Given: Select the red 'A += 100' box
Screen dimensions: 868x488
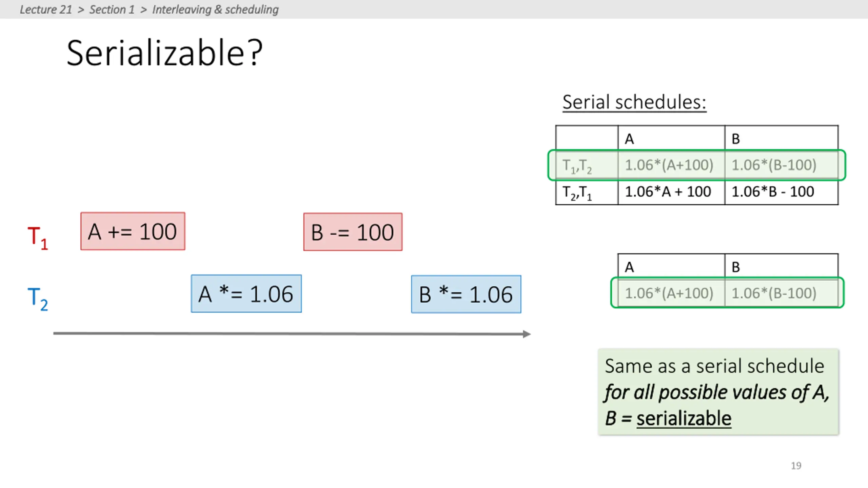Looking at the screenshot, I should point(133,231).
